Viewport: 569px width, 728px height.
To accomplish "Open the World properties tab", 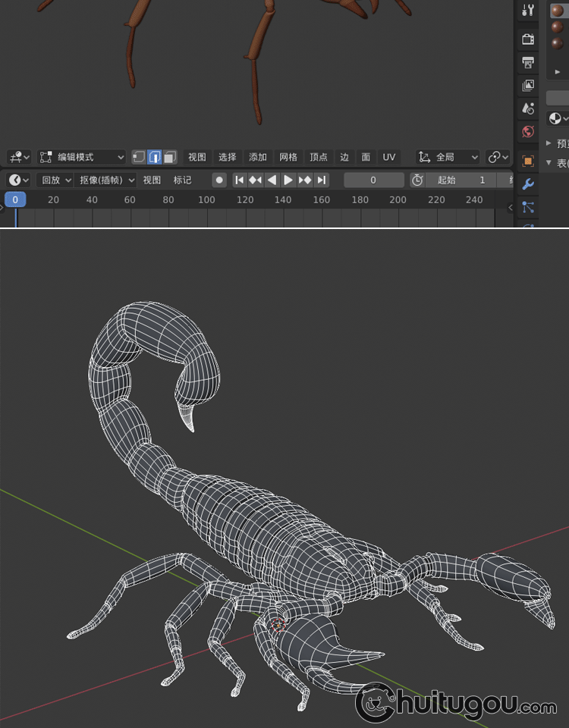I will 528,132.
